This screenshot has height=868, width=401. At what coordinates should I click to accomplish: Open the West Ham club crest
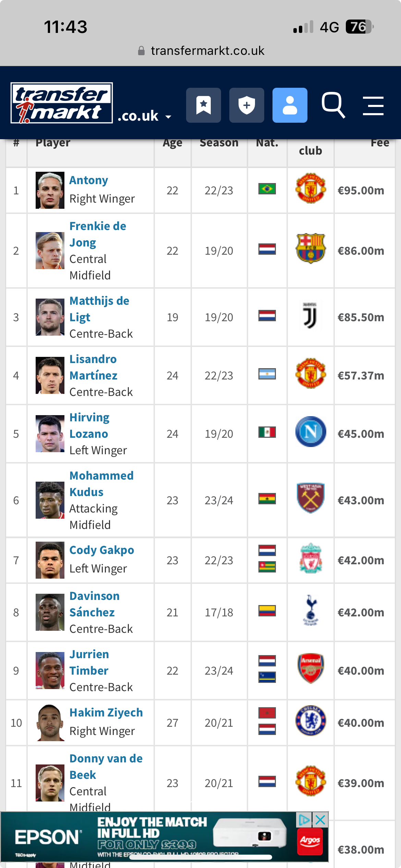311,498
